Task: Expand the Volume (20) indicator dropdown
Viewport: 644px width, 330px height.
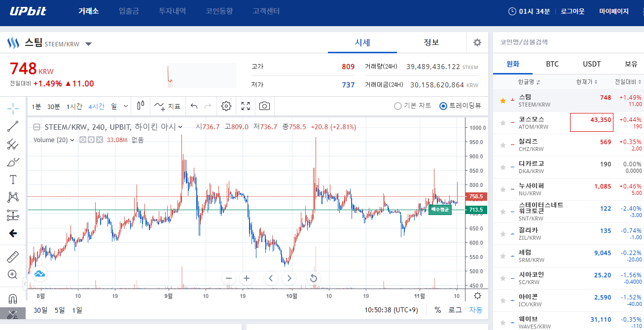Action: 72,140
